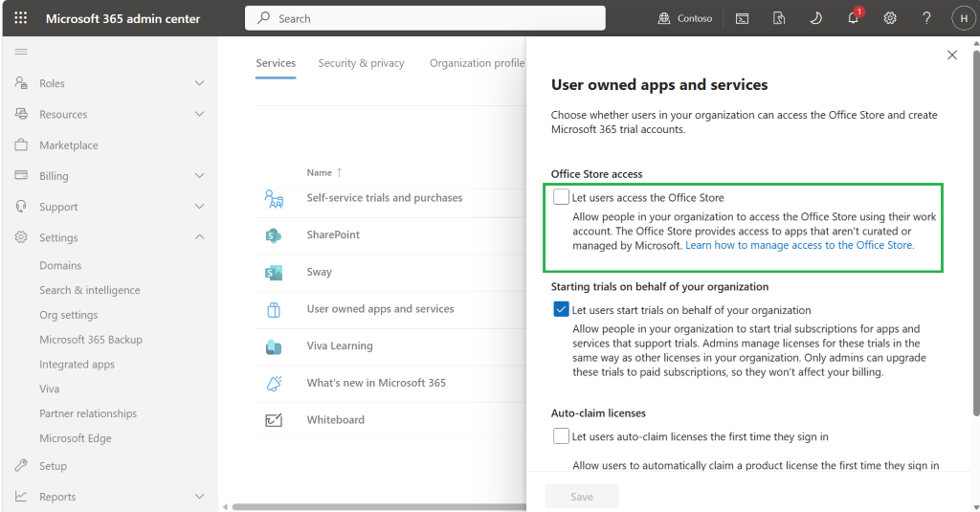Image resolution: width=980 pixels, height=512 pixels.
Task: Click the horizontal scrollbar at bottom
Action: point(379,507)
